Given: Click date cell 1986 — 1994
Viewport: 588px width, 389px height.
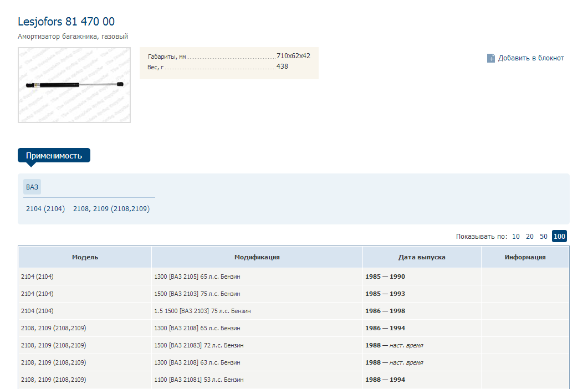Looking at the screenshot, I should click(422, 328).
